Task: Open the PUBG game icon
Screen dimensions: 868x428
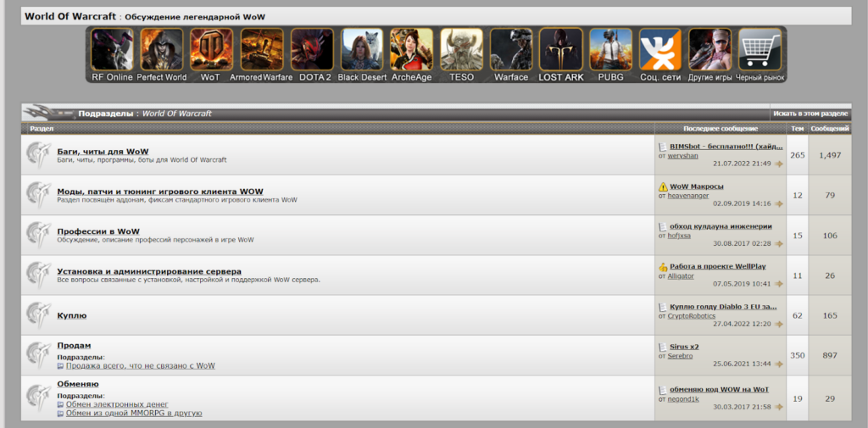Action: (610, 50)
